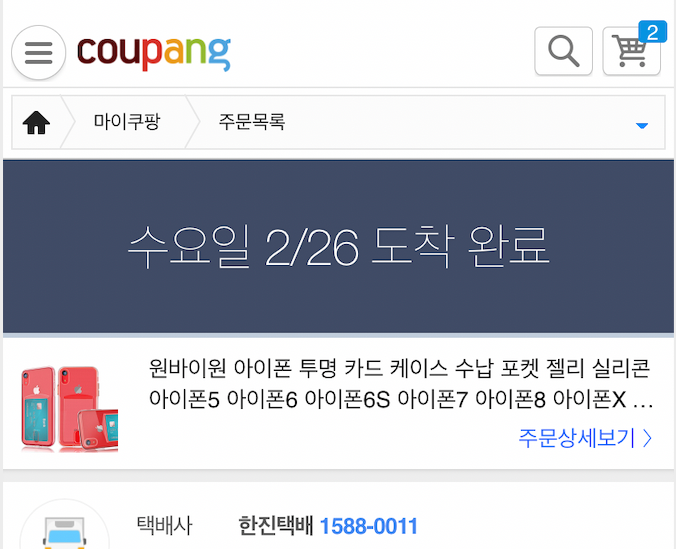Go to home via breadcrumb house icon
The width and height of the screenshot is (676, 549).
[36, 122]
